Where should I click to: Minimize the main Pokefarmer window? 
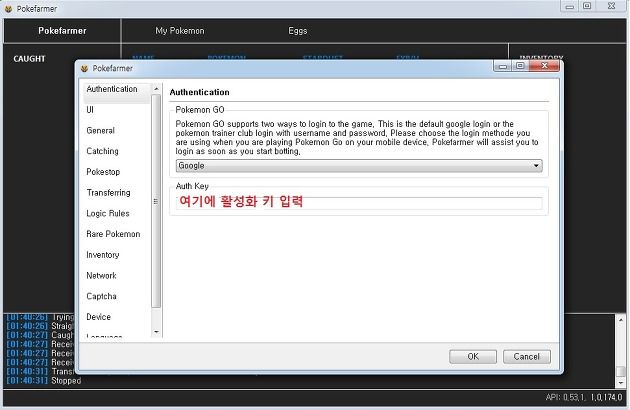[570, 6]
